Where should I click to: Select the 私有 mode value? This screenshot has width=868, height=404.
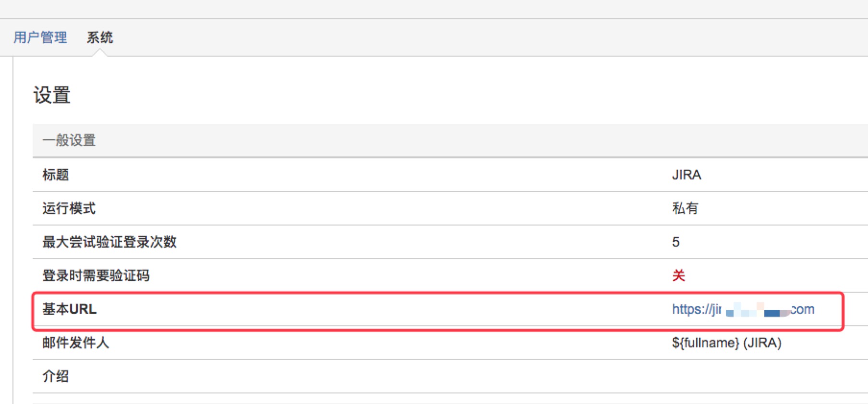(x=685, y=208)
